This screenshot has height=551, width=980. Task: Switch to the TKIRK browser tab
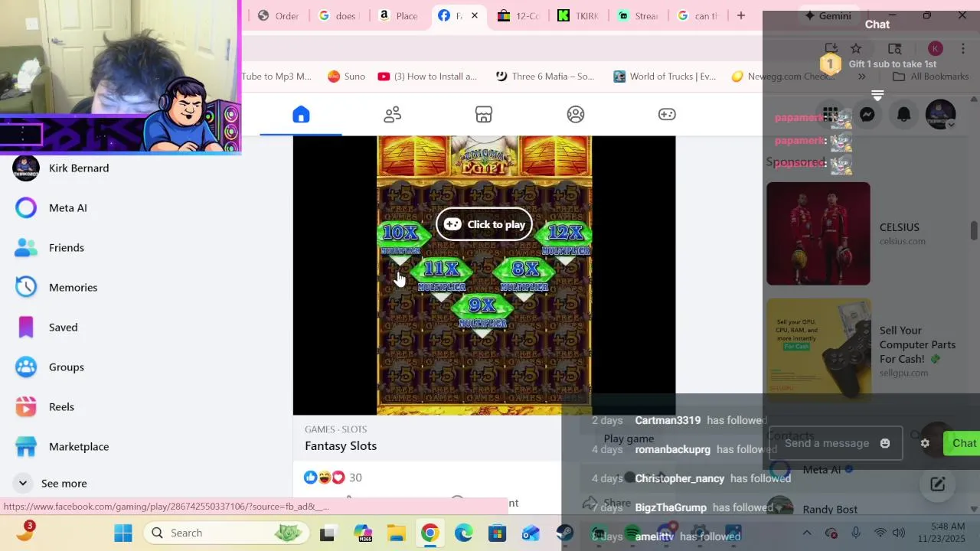coord(578,15)
